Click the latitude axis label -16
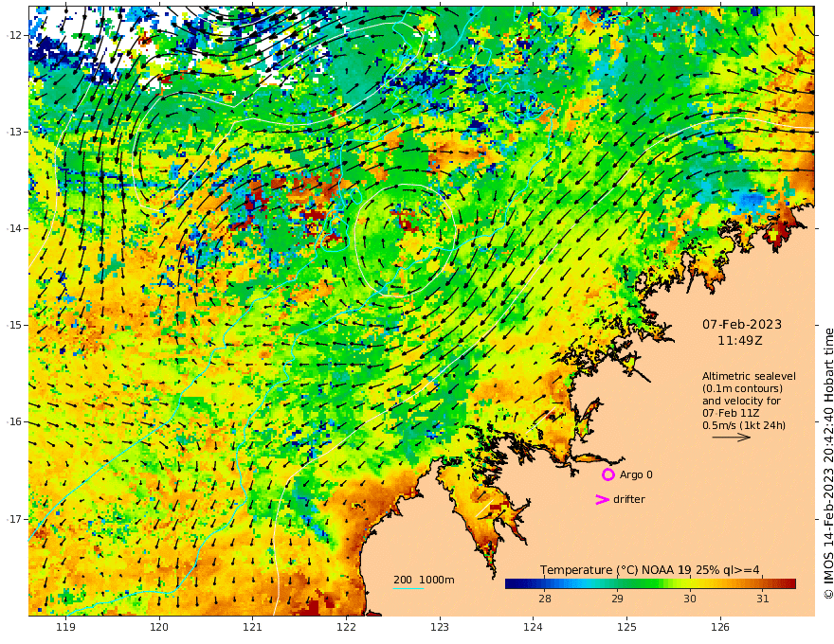Viewport: 834px width, 644px height. (x=14, y=421)
